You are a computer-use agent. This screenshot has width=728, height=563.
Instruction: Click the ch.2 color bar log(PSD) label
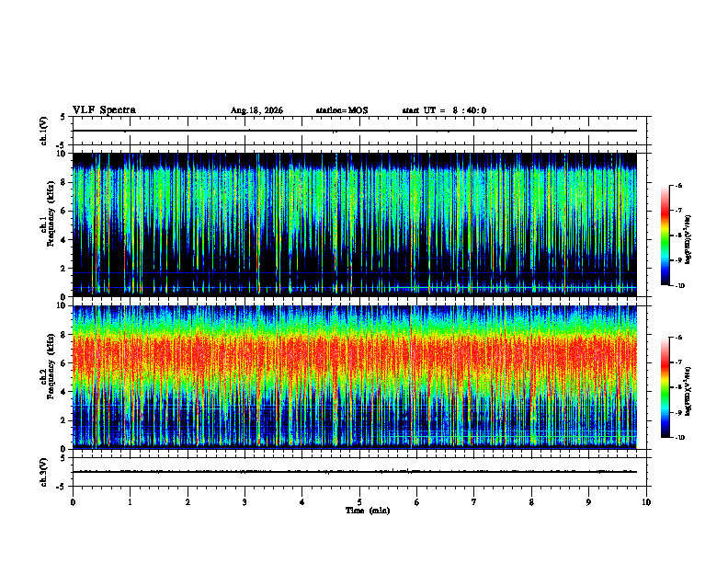[x=688, y=391]
